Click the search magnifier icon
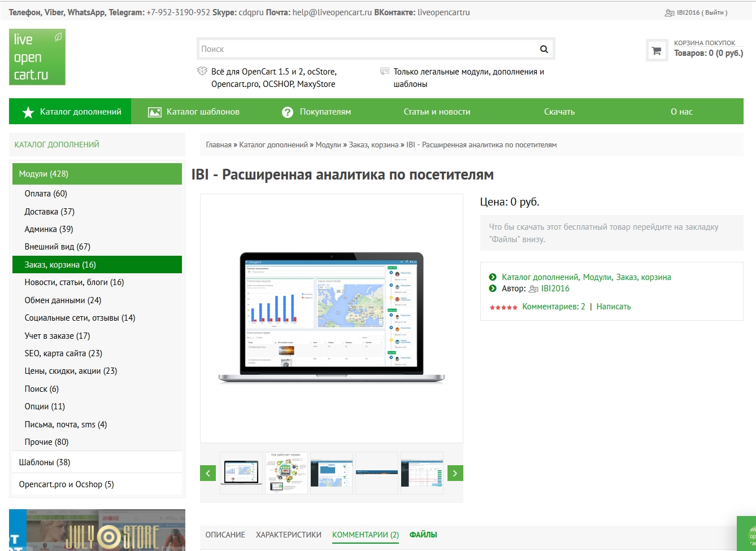Image resolution: width=756 pixels, height=551 pixels. tap(544, 49)
